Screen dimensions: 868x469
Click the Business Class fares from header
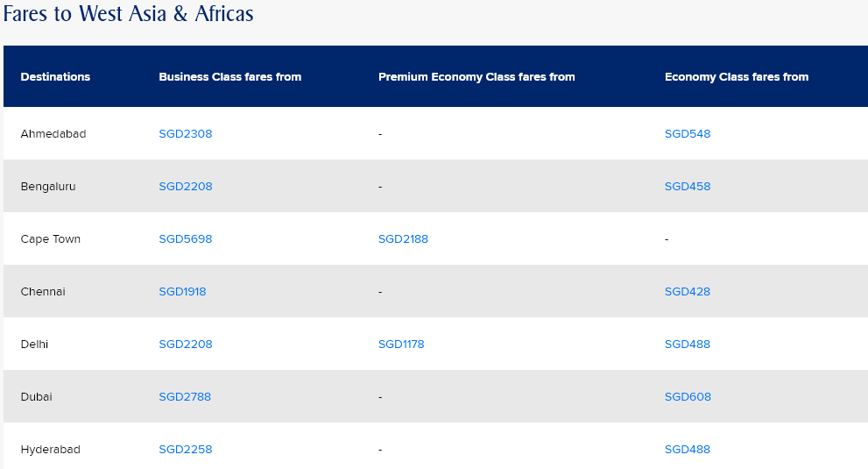[x=229, y=77]
